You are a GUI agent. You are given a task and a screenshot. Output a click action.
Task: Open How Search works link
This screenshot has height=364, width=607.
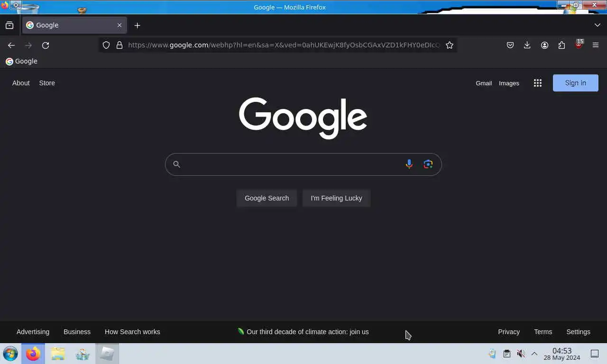[132, 332]
